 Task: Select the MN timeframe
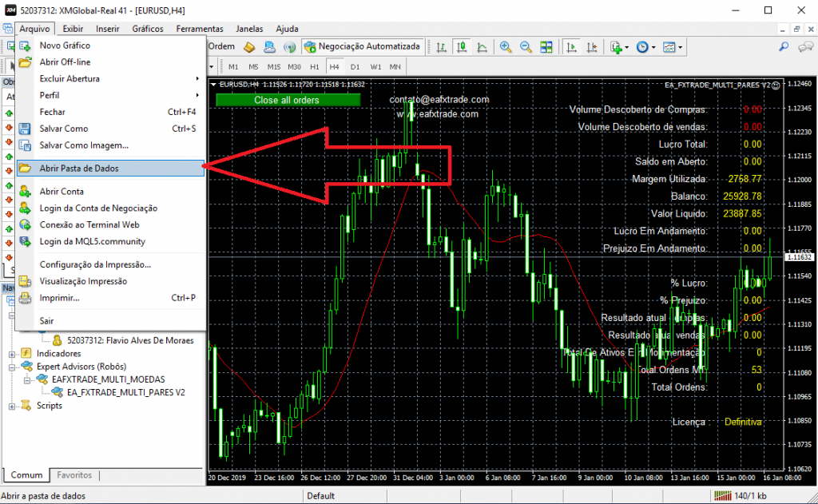[395, 67]
